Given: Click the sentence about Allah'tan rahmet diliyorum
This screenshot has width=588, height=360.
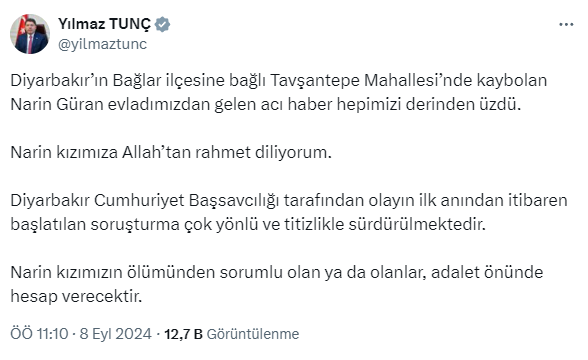Looking at the screenshot, I should coord(171,152).
